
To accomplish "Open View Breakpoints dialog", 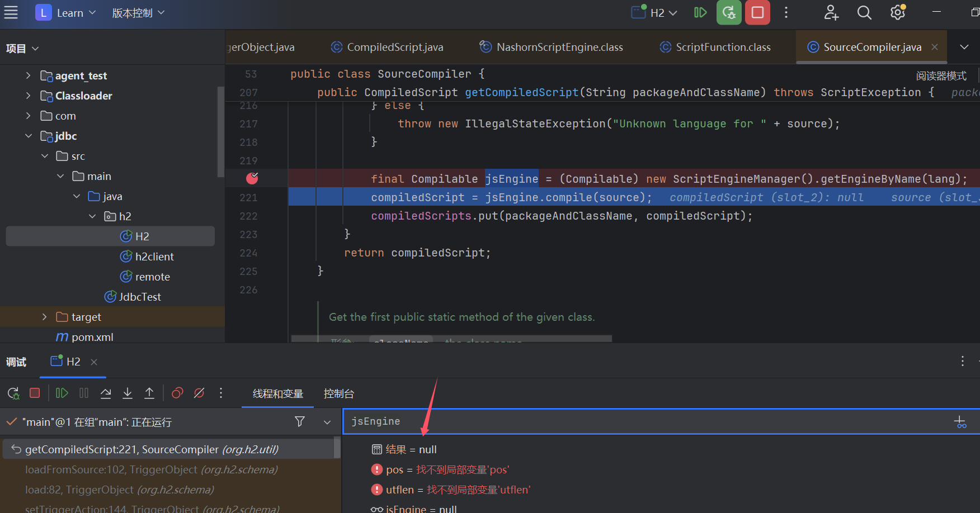I will point(177,393).
